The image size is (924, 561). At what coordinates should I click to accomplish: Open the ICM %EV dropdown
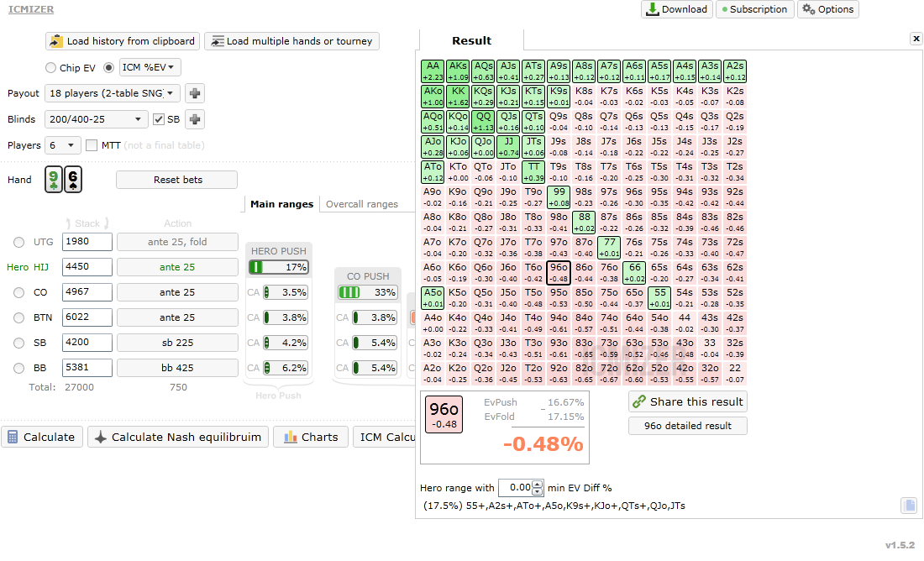150,68
